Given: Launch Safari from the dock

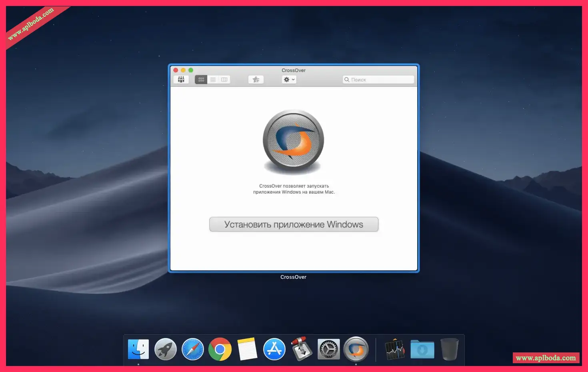Looking at the screenshot, I should coord(193,349).
